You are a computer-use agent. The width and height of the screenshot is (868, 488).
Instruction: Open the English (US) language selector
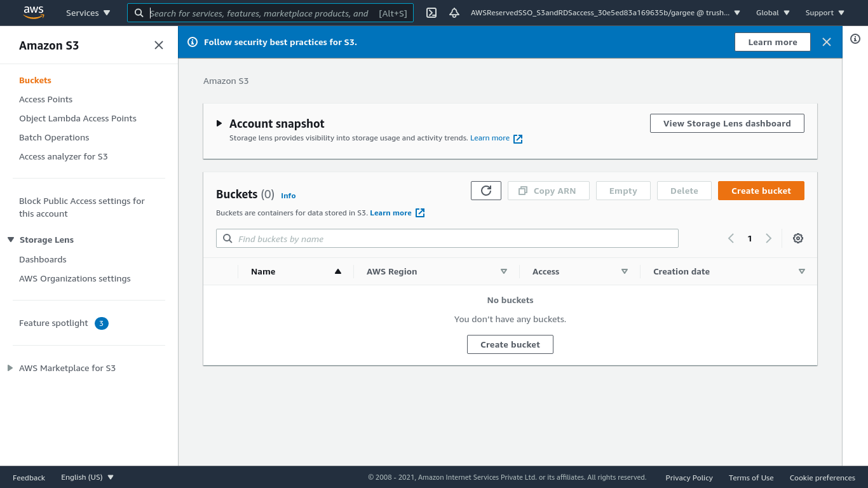88,477
